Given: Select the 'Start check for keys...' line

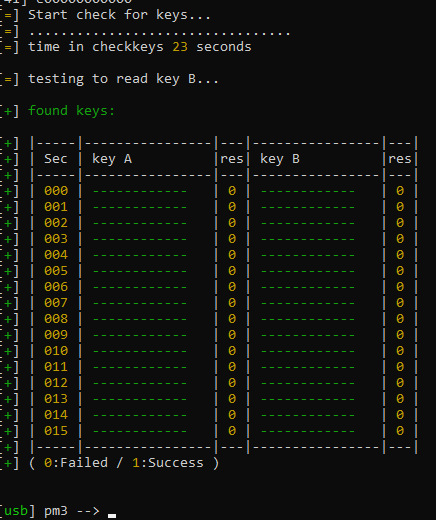Looking at the screenshot, I should (119, 15).
